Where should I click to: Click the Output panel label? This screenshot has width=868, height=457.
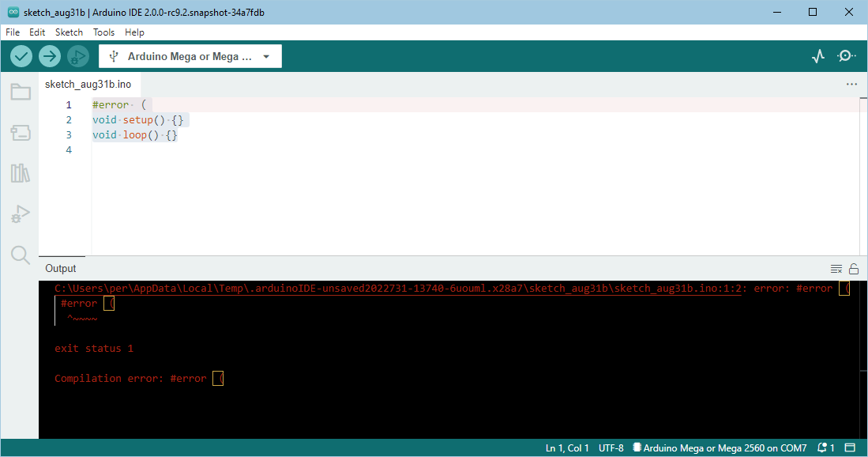[x=60, y=268]
